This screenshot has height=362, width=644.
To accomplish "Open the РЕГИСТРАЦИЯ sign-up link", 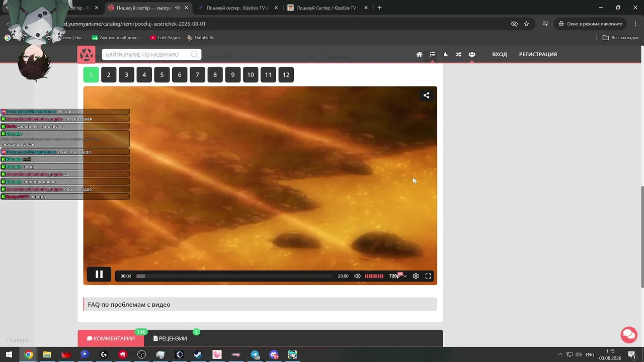I will coord(538,54).
